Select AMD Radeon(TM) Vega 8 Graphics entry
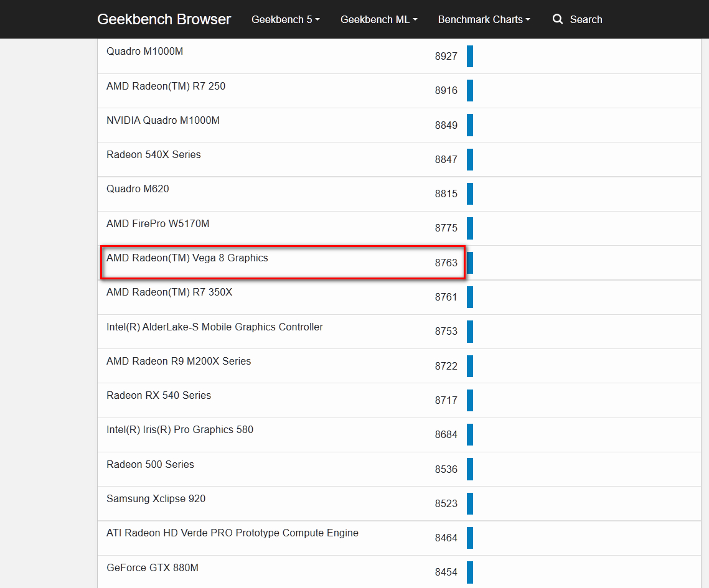 pos(187,258)
